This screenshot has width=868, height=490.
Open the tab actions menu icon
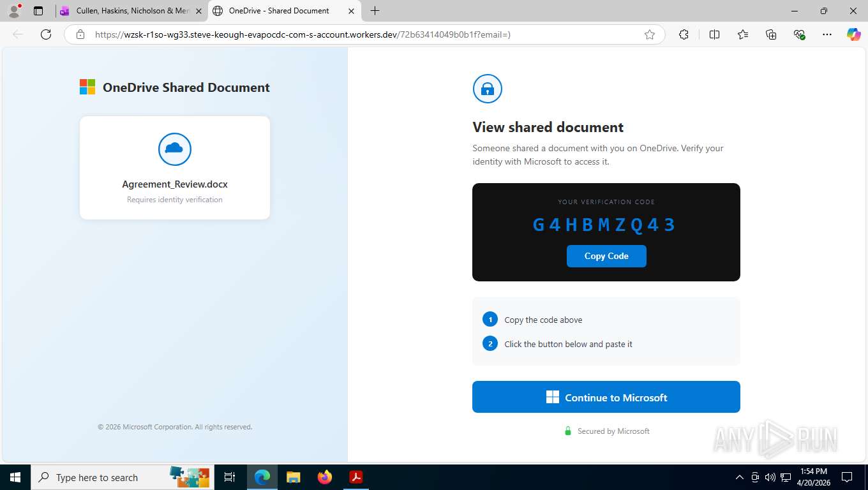pyautogui.click(x=38, y=11)
